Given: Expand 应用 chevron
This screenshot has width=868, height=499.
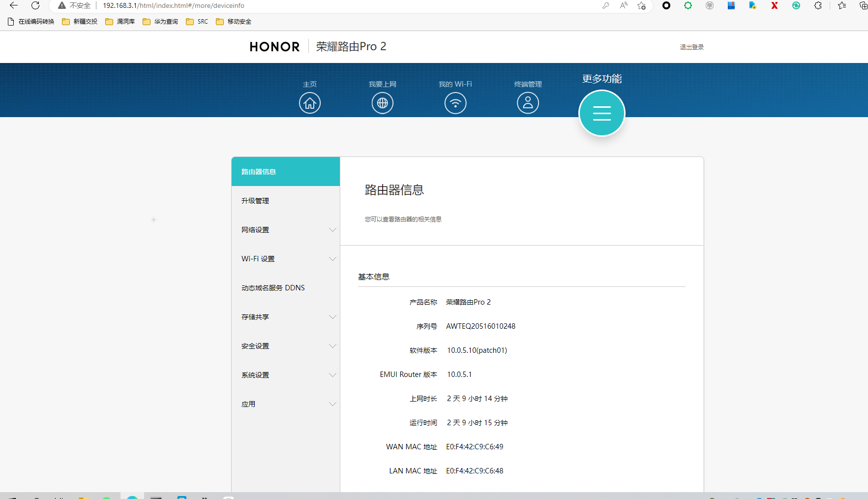Looking at the screenshot, I should point(333,404).
